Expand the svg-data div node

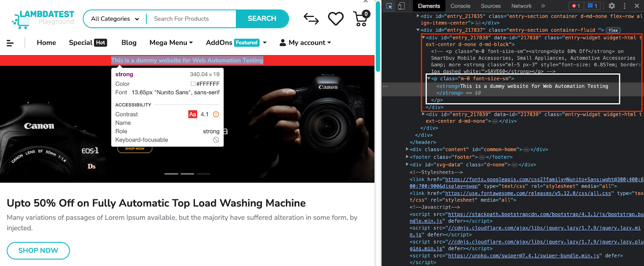click(x=407, y=165)
